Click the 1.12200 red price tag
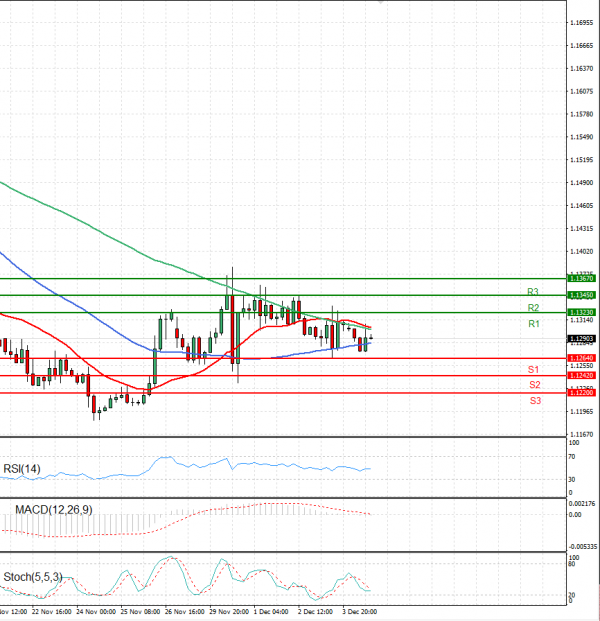 (x=580, y=393)
